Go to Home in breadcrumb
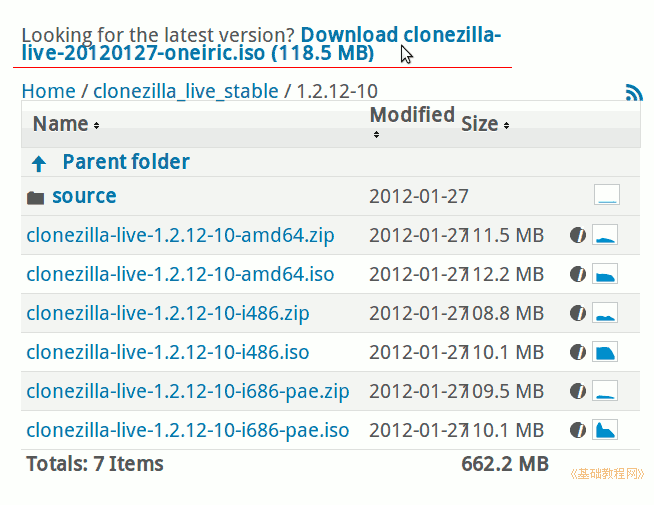654x505 pixels. [48, 91]
